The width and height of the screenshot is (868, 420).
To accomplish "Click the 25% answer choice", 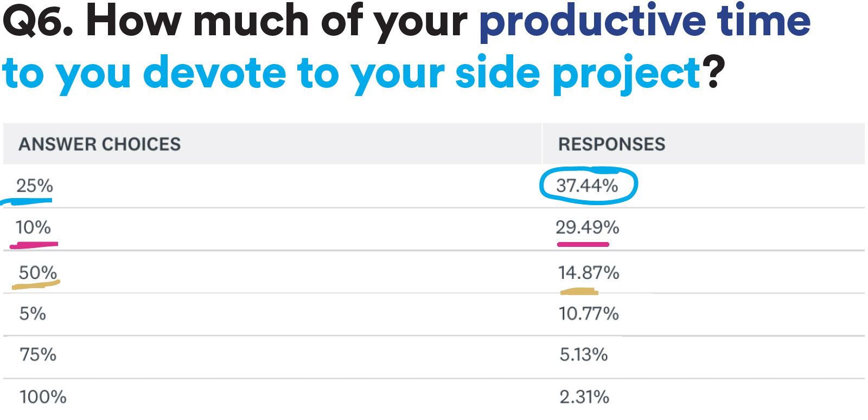I will pyautogui.click(x=35, y=186).
